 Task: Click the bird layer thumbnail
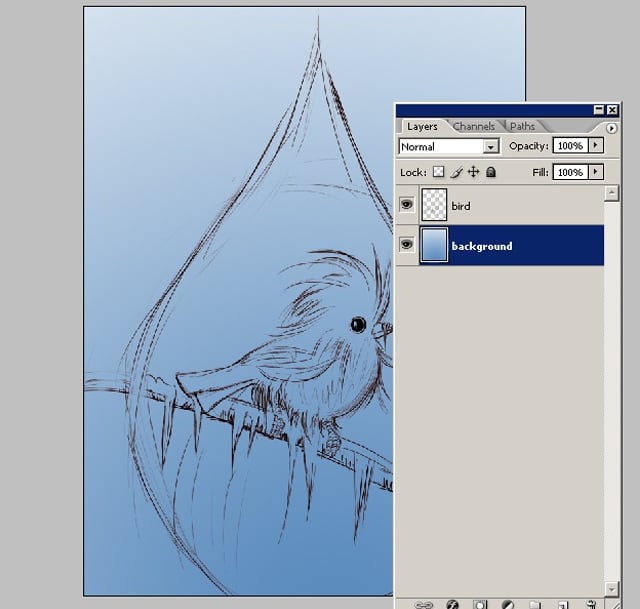[434, 204]
